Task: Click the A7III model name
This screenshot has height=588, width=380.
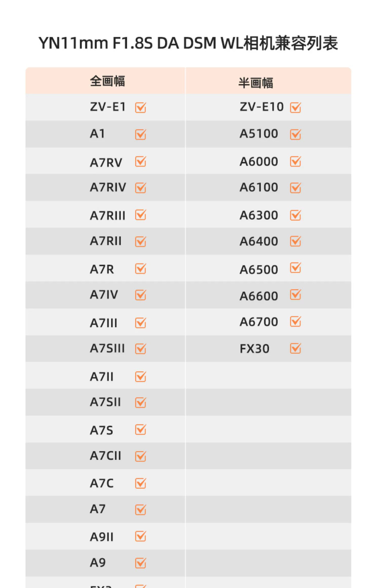Action: (104, 323)
